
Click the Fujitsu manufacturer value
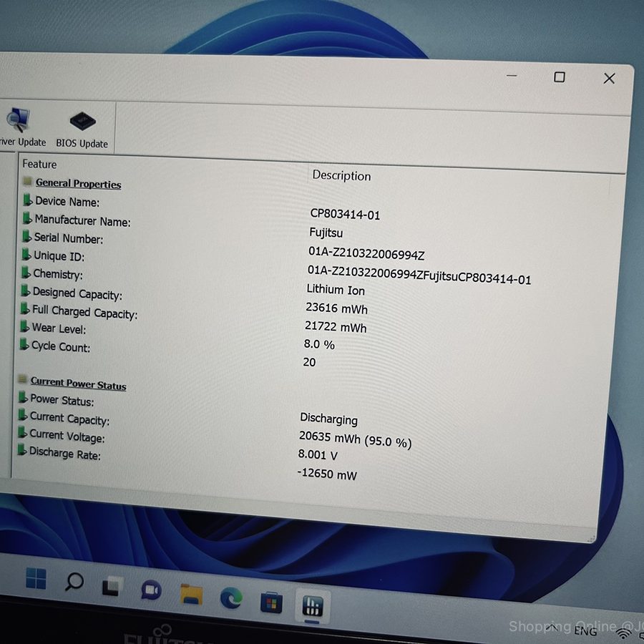pos(326,233)
